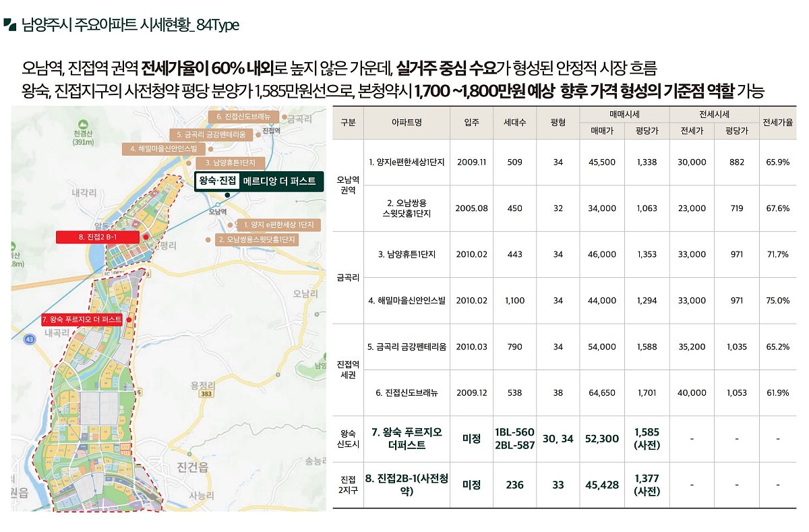This screenshot has width=809, height=532.
Task: Click the green logo icon beside the title
Action: 9,25
